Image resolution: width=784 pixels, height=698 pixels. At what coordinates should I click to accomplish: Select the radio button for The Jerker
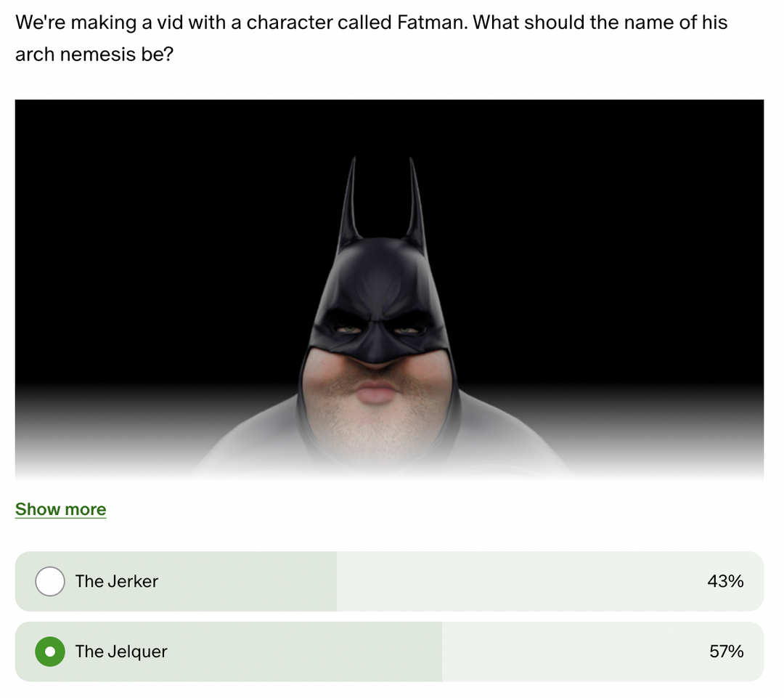pyautogui.click(x=50, y=581)
